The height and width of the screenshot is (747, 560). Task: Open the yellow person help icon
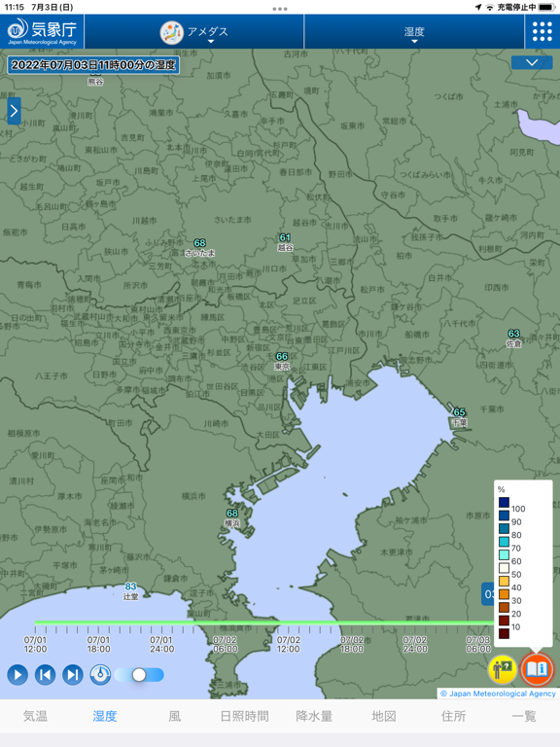click(x=503, y=669)
